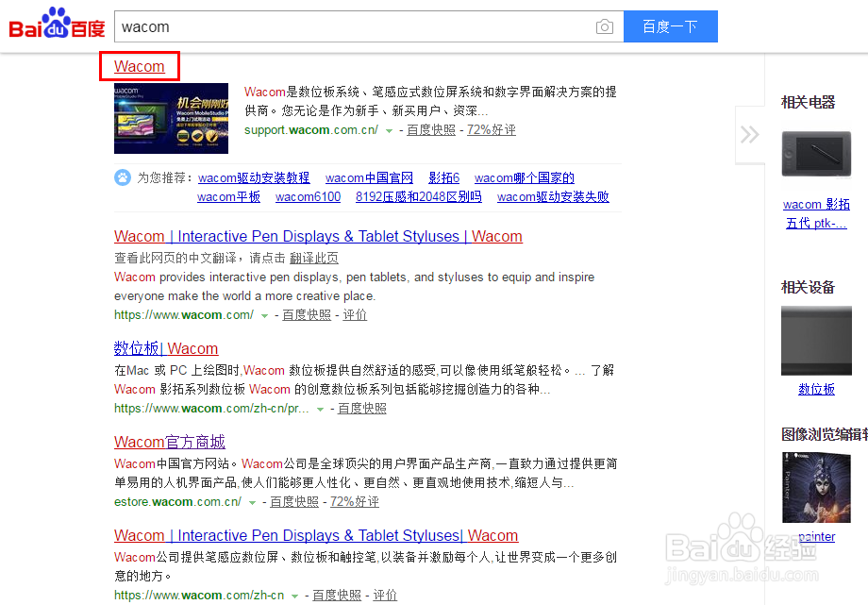Click the 百度一下 search button
868x605 pixels.
pyautogui.click(x=671, y=26)
